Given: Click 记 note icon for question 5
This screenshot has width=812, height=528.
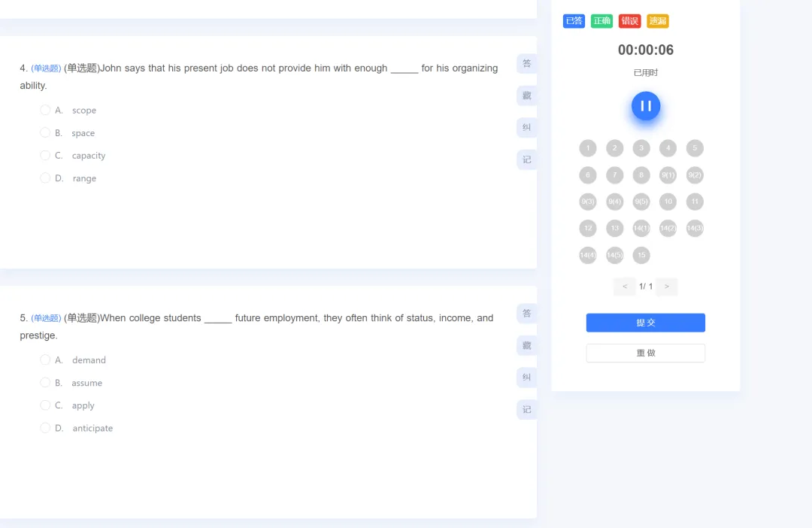Looking at the screenshot, I should 526,409.
